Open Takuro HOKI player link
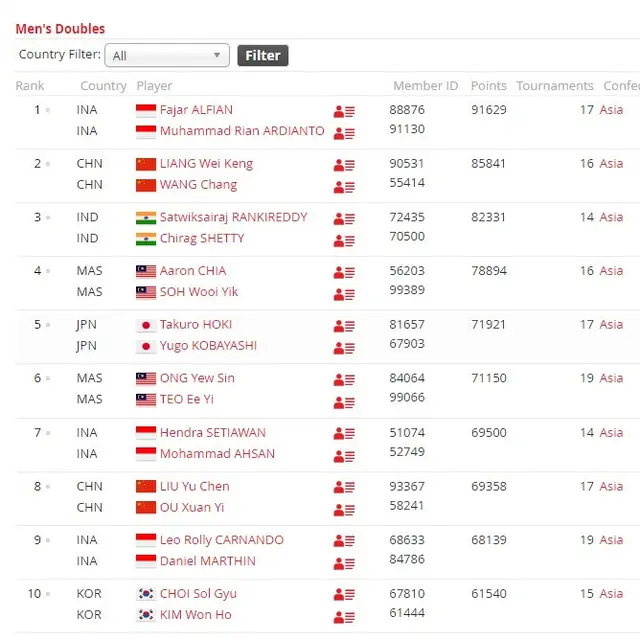Viewport: 640px width, 640px height. [196, 324]
